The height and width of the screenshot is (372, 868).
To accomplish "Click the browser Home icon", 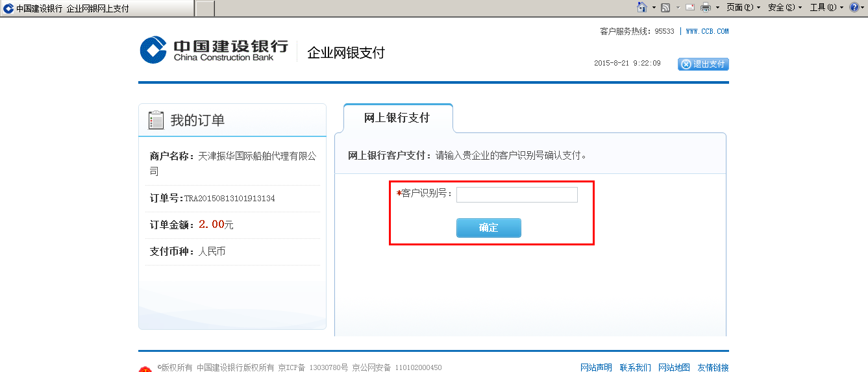I will [642, 7].
